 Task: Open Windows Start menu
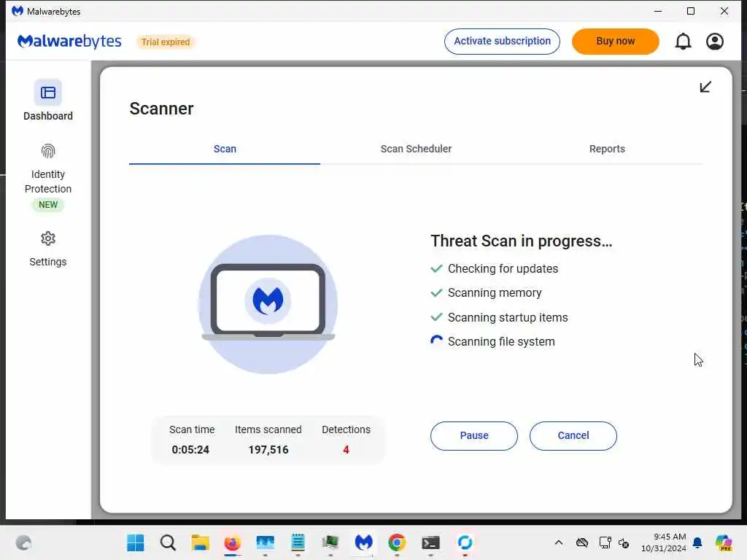click(x=135, y=542)
